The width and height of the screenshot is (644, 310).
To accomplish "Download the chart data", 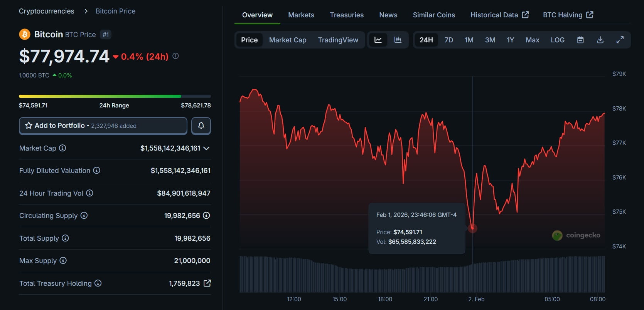I will pyautogui.click(x=600, y=40).
